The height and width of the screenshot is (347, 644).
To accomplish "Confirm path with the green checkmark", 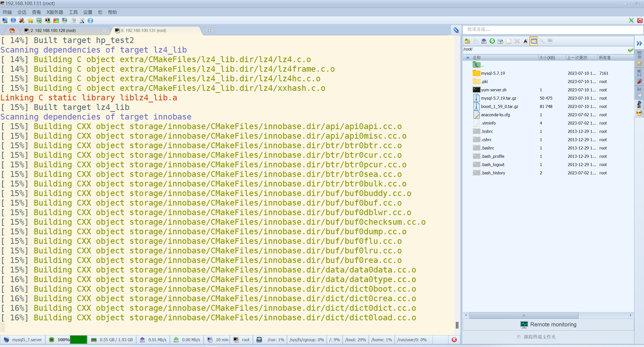I will click(630, 50).
